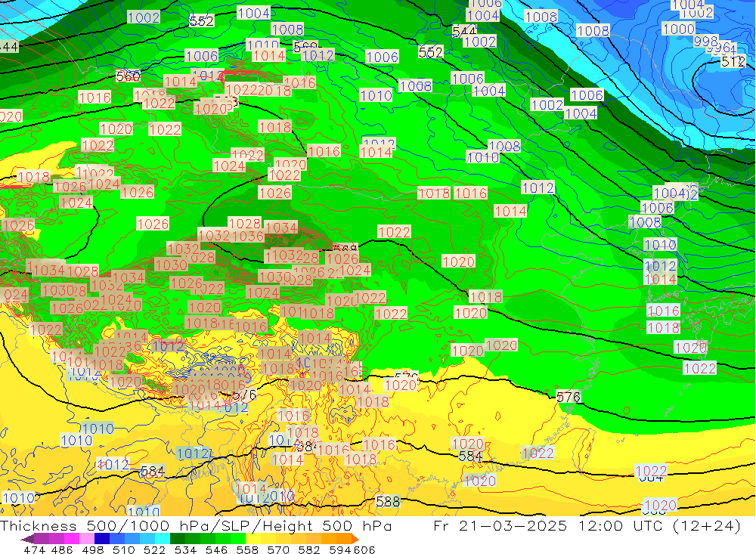Click the black 512 height label

[733, 62]
